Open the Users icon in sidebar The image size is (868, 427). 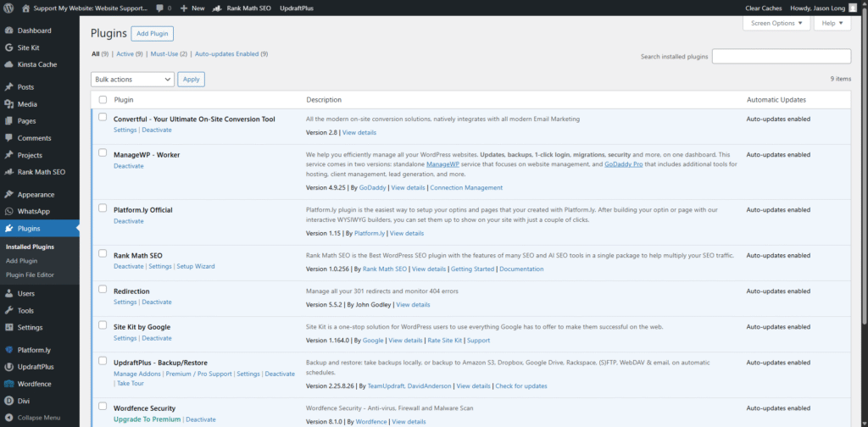8,294
